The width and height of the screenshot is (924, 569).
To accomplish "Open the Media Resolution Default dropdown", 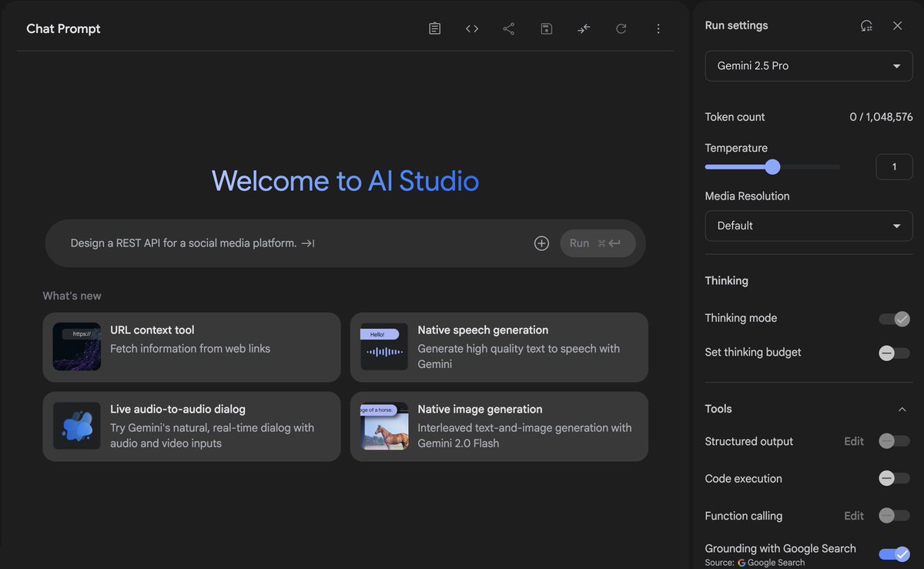I will 808,226.
